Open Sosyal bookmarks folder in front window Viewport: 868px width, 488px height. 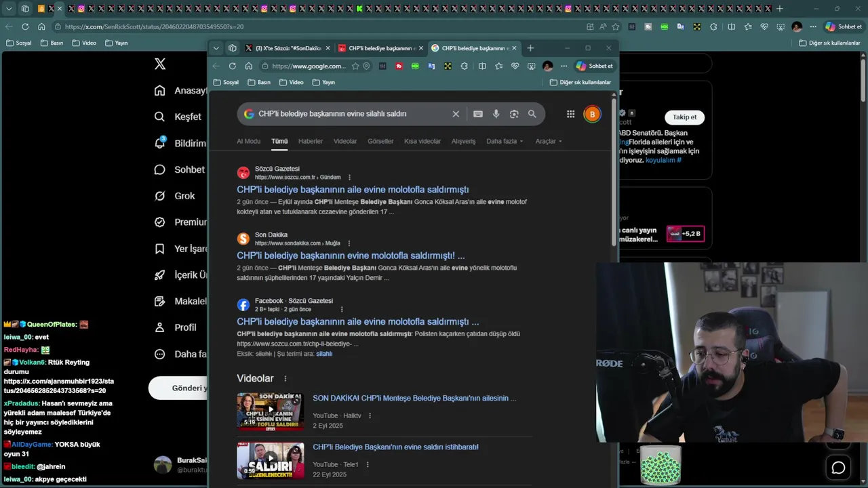pos(226,82)
